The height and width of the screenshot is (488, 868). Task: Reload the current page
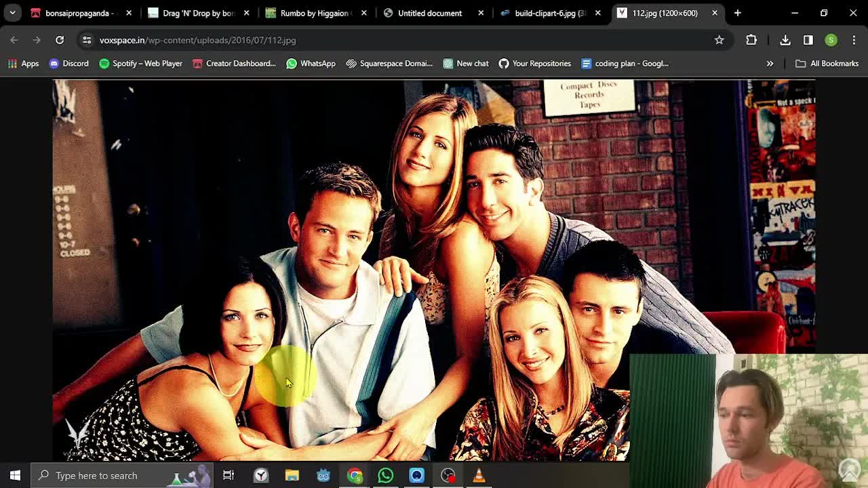tap(60, 40)
